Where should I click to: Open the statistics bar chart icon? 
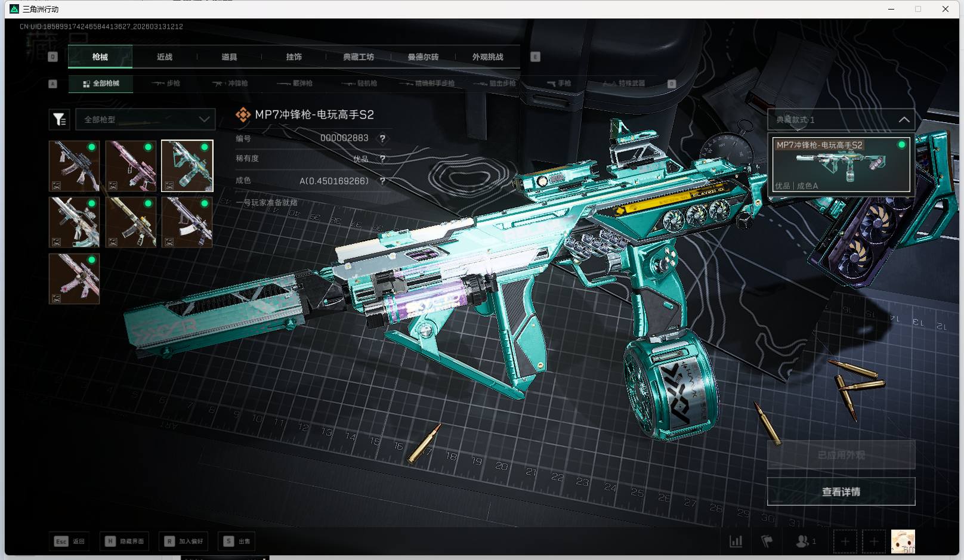click(736, 541)
